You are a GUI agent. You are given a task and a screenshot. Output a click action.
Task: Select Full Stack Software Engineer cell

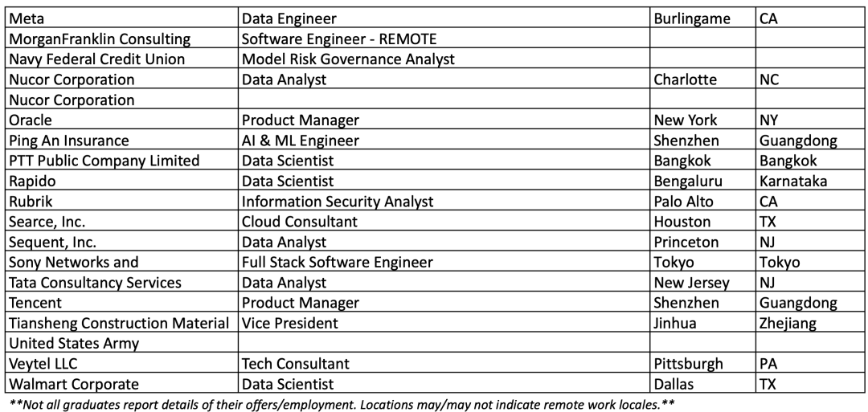(444, 262)
